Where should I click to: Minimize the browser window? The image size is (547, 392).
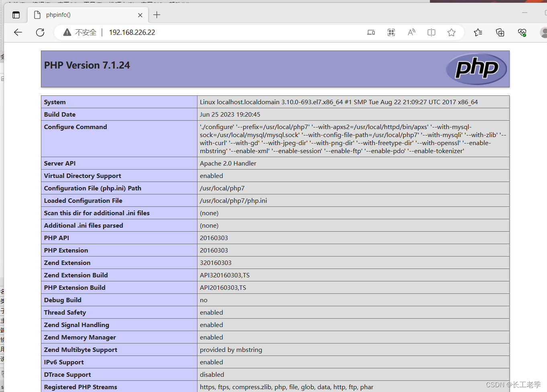(x=525, y=13)
